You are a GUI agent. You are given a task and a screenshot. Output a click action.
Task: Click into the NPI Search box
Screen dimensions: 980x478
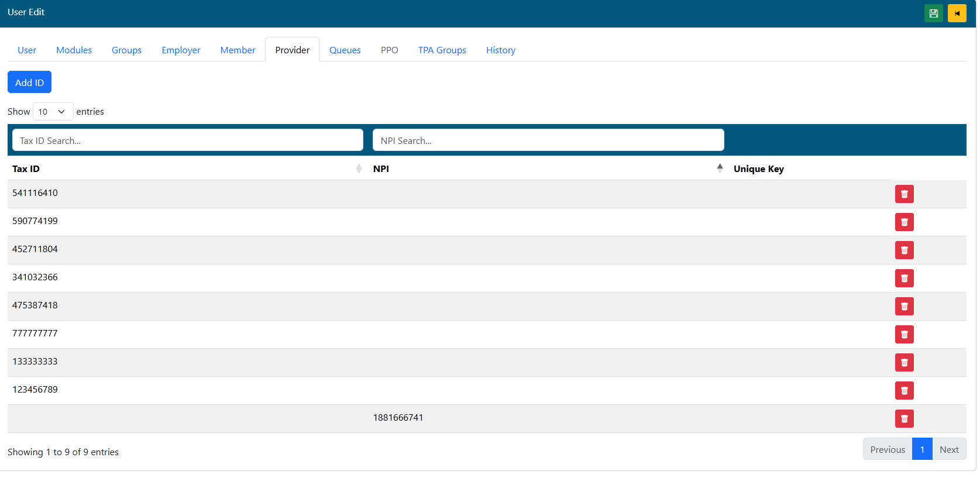(548, 140)
